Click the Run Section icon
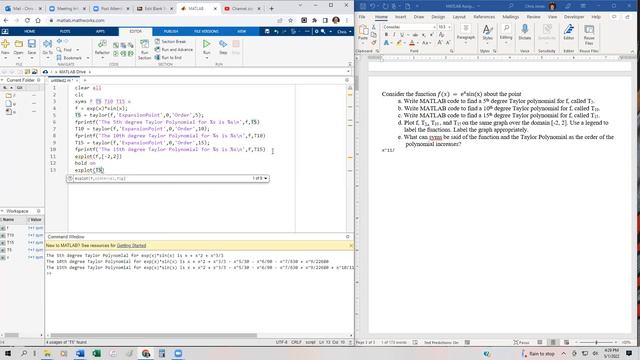 (x=144, y=44)
